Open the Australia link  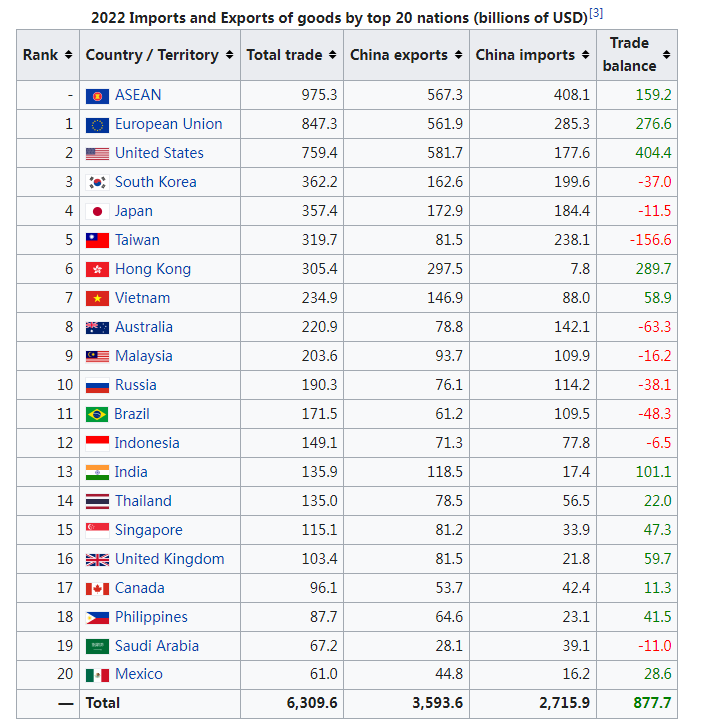(x=144, y=327)
